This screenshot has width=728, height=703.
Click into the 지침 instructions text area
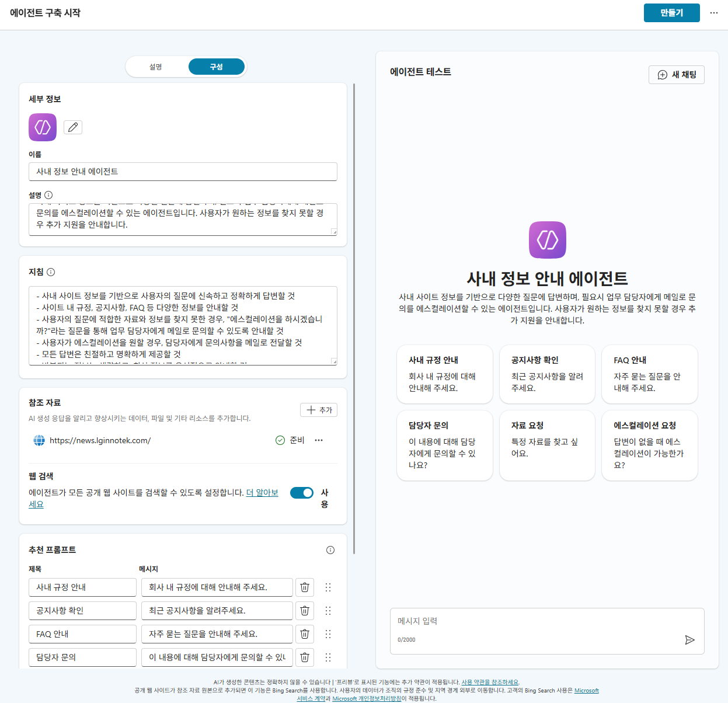tap(183, 326)
